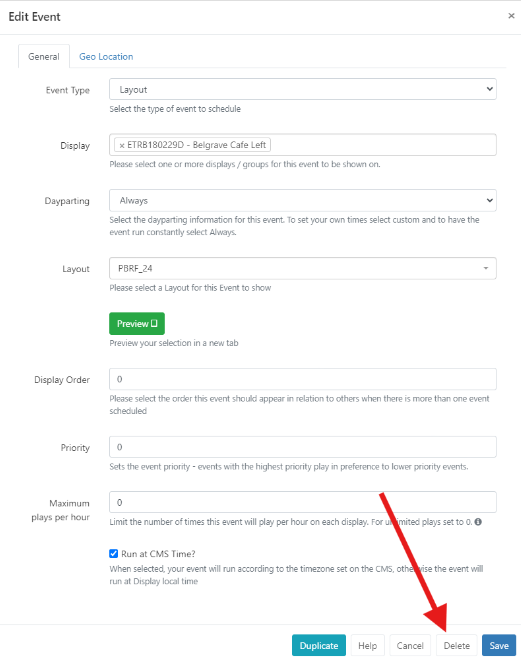Click the Delete button

click(457, 645)
